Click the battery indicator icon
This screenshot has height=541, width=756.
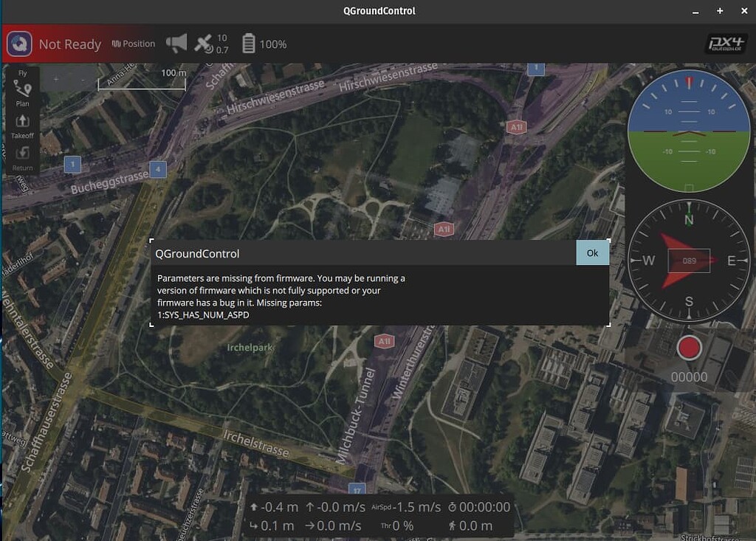[x=249, y=43]
